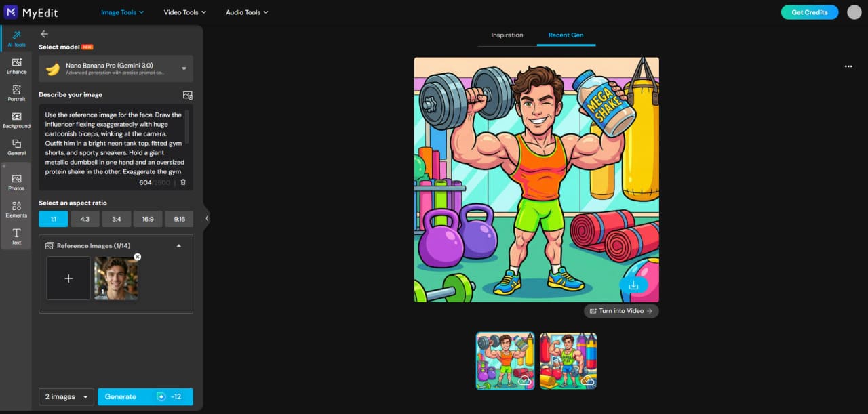Click the large generated cartoon image
Viewport: 868px width, 414px height.
536,180
